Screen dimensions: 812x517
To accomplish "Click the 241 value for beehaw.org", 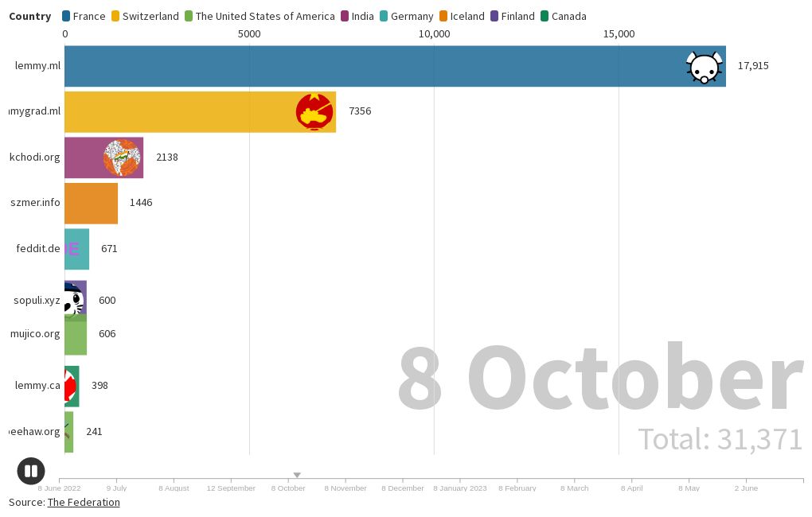I will (94, 432).
